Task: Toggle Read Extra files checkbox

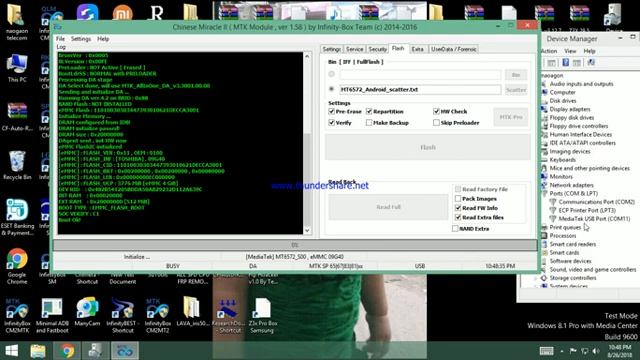Action: click(x=458, y=218)
